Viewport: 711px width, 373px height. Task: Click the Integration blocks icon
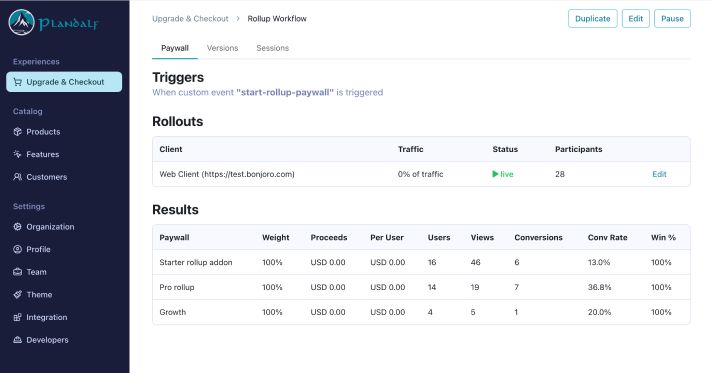coord(18,317)
